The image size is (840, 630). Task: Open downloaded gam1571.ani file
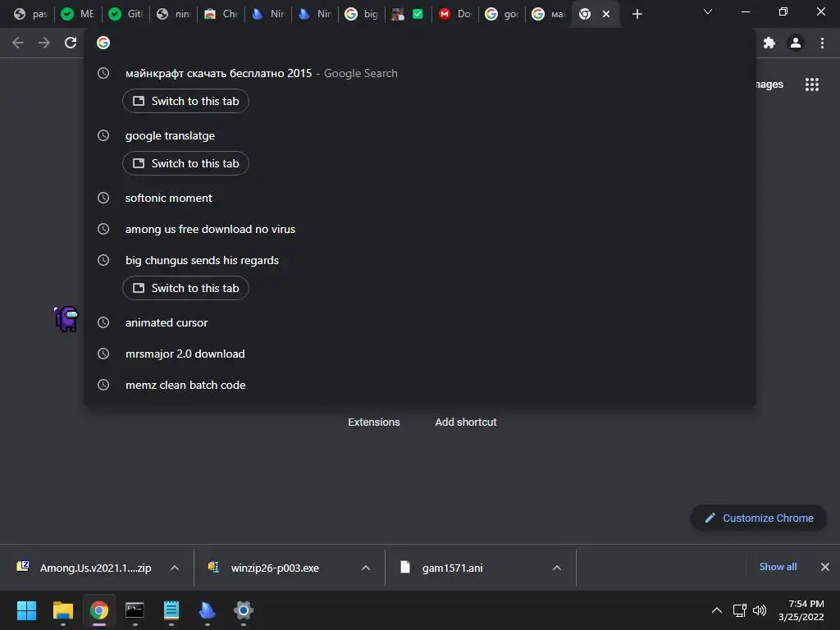pyautogui.click(x=442, y=568)
